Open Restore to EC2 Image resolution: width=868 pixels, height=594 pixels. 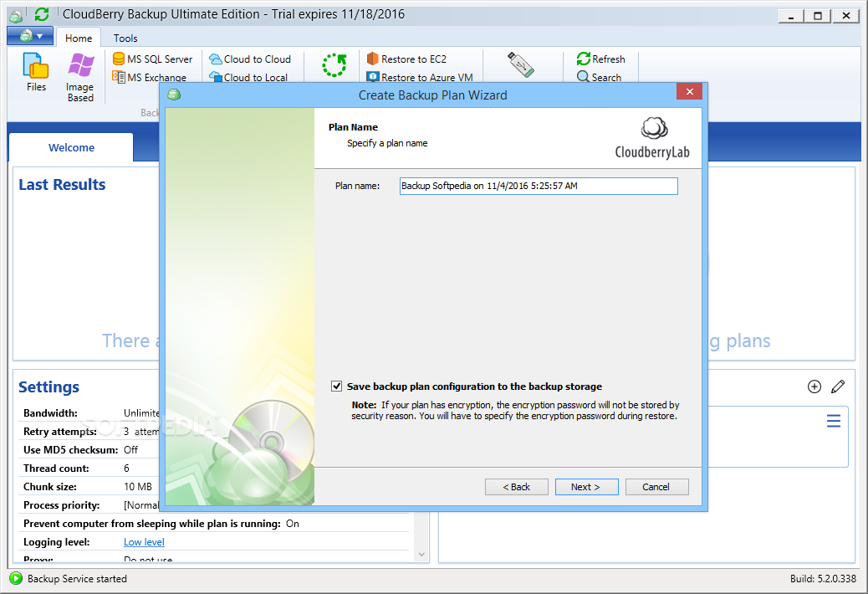406,59
